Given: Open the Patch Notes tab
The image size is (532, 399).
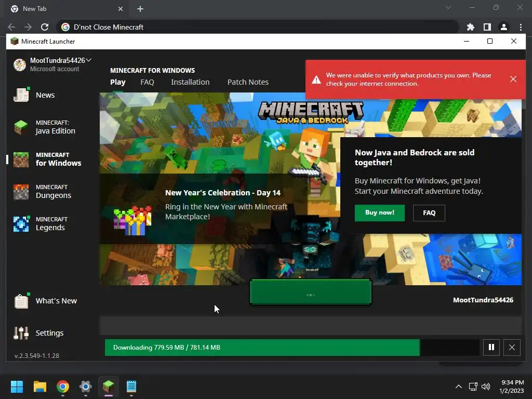Looking at the screenshot, I should tap(248, 82).
